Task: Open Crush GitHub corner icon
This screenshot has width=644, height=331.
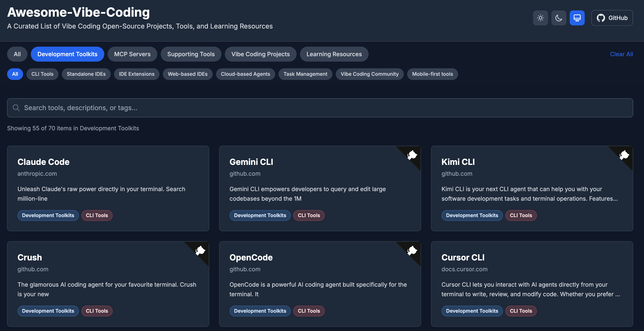Action: tap(200, 250)
